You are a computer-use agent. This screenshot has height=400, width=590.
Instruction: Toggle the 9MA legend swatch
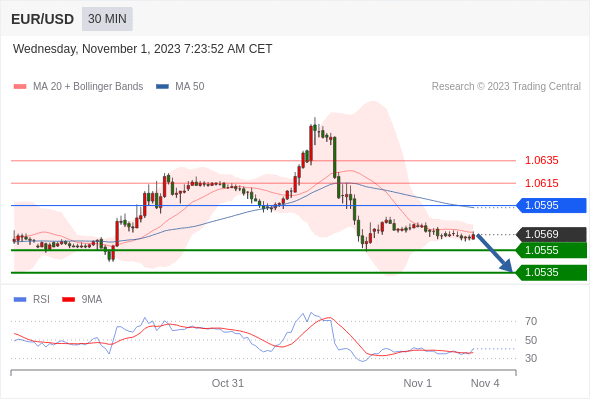(x=68, y=300)
